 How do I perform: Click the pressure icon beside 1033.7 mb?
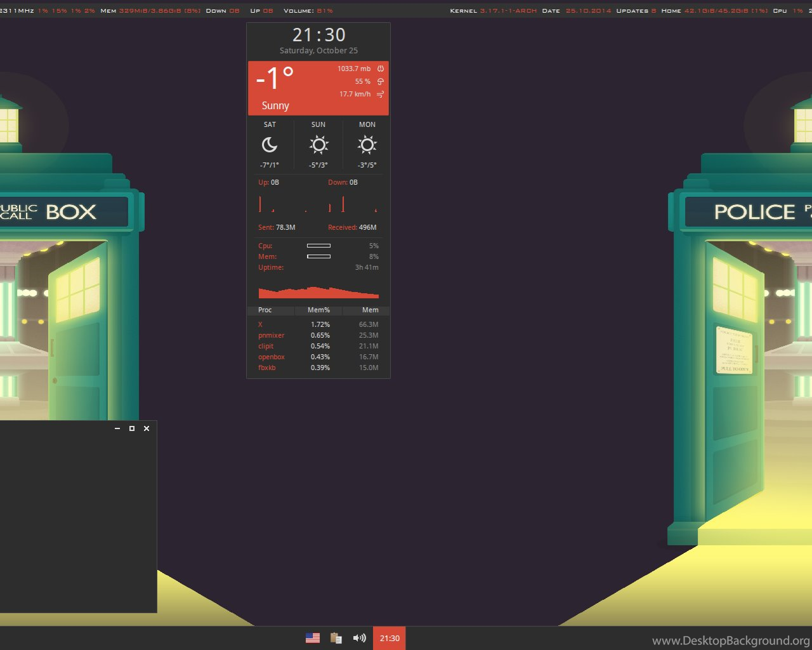[x=381, y=69]
